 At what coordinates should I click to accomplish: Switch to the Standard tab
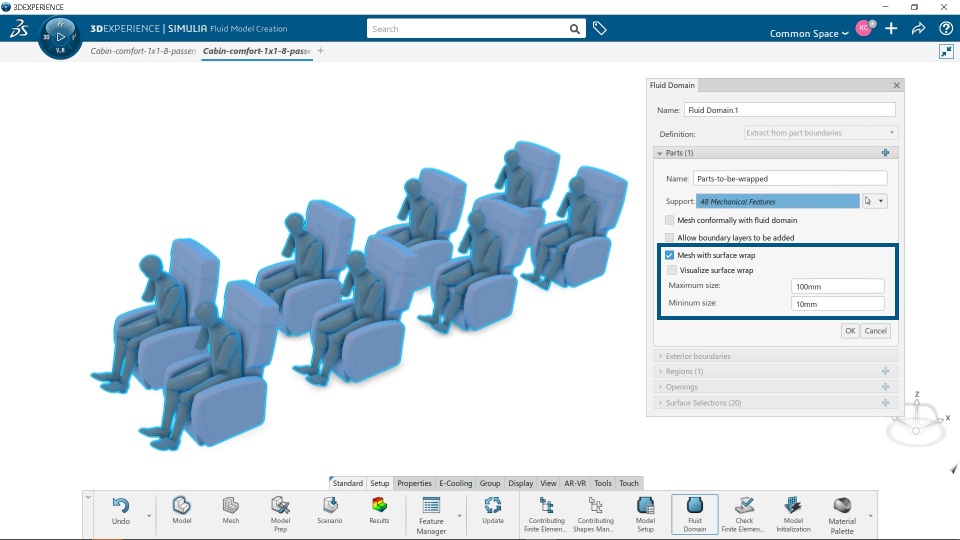(x=347, y=483)
